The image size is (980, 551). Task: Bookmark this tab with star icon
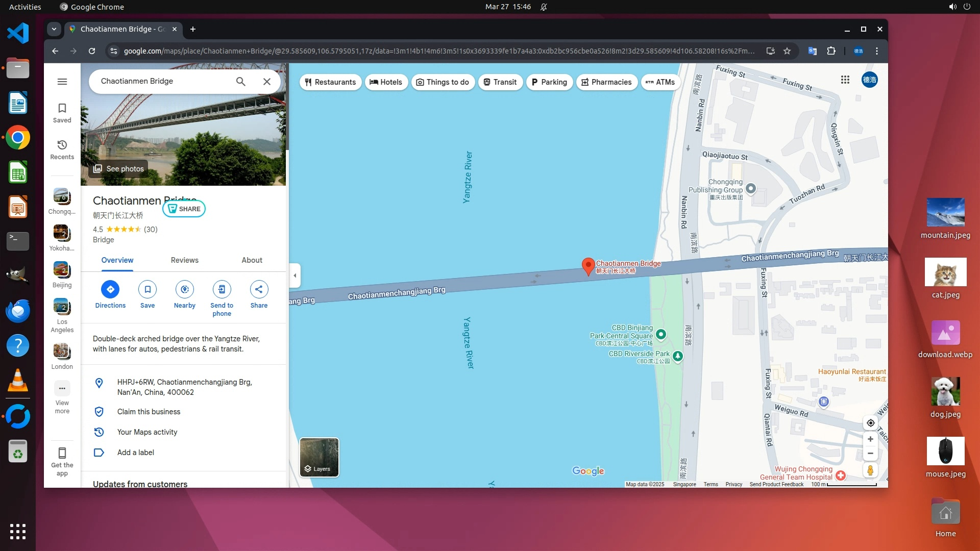click(787, 51)
